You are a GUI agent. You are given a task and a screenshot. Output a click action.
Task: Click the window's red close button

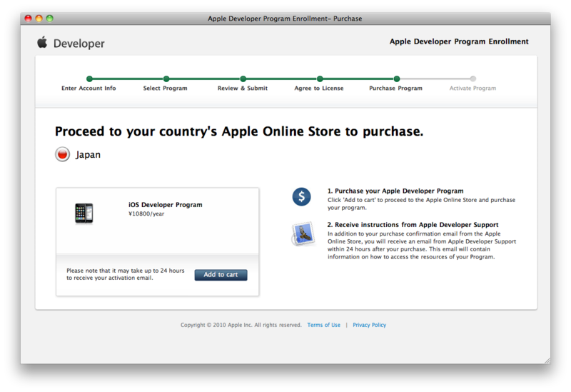(x=28, y=19)
